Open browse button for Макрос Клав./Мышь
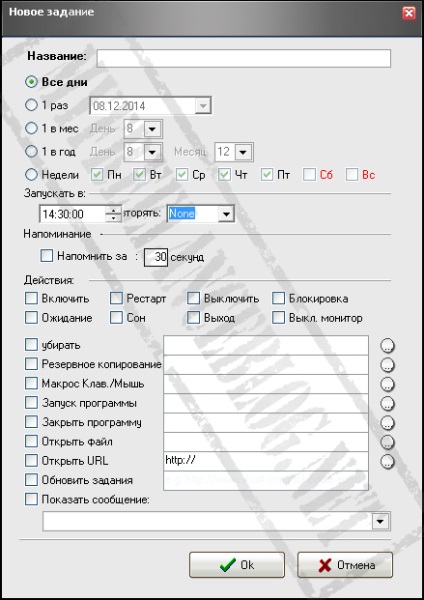 click(x=387, y=384)
